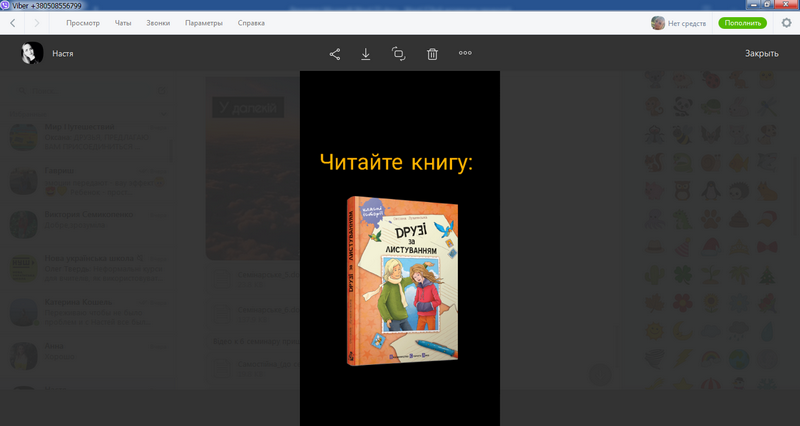Screen dimensions: 800x426
Task: Share the photo via share icon
Action: point(335,54)
